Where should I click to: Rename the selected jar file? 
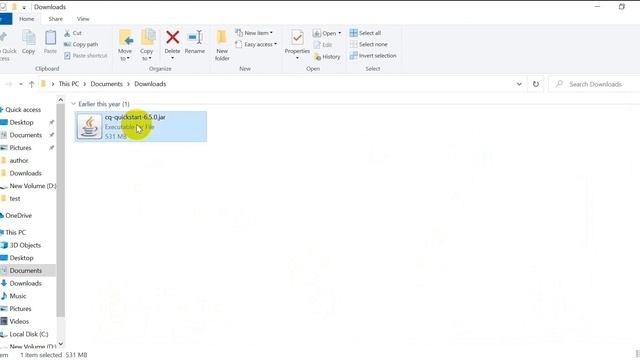click(x=195, y=42)
